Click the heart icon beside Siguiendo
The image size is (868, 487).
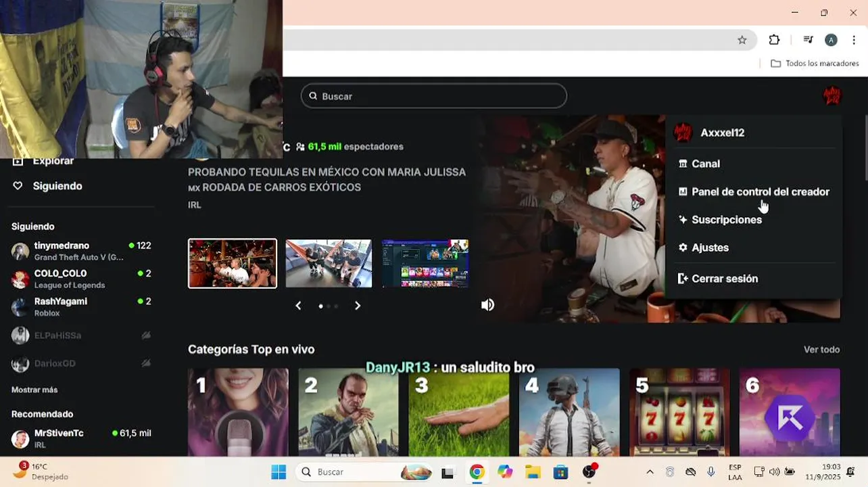coord(18,186)
